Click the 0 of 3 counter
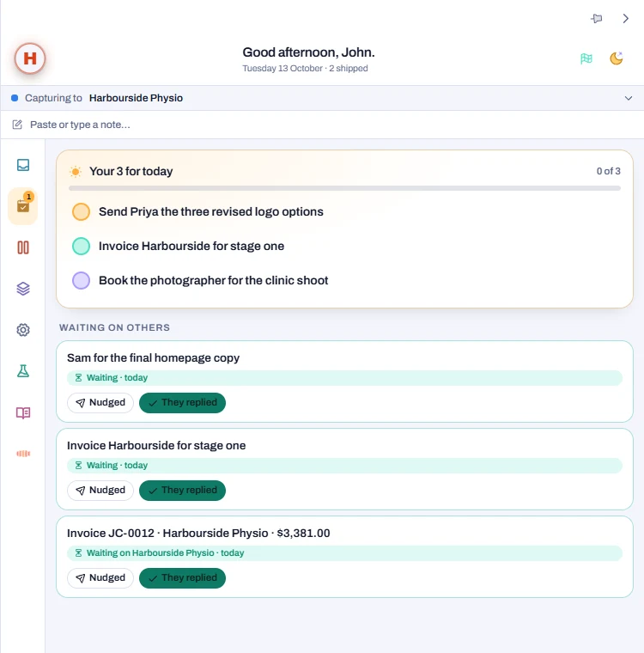 pos(608,171)
